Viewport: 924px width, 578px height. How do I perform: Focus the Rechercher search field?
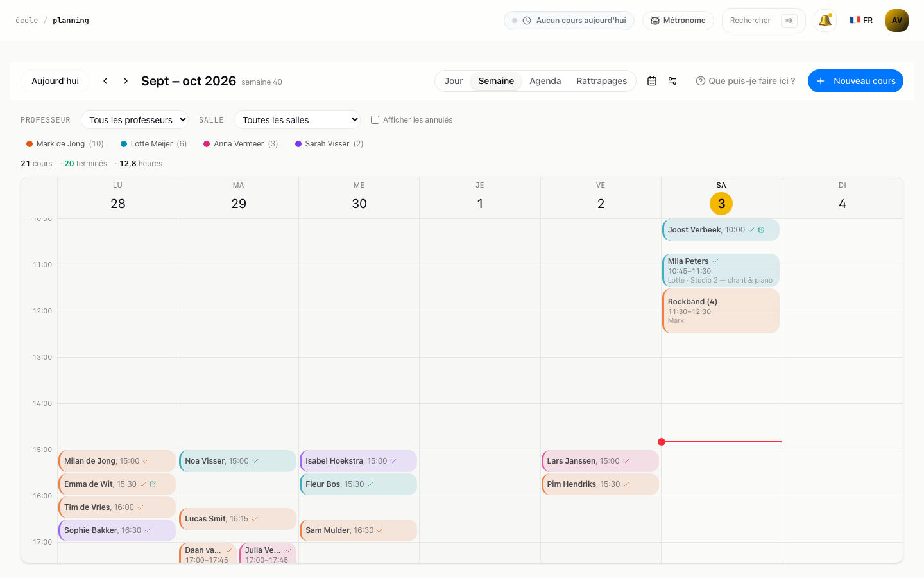[764, 21]
